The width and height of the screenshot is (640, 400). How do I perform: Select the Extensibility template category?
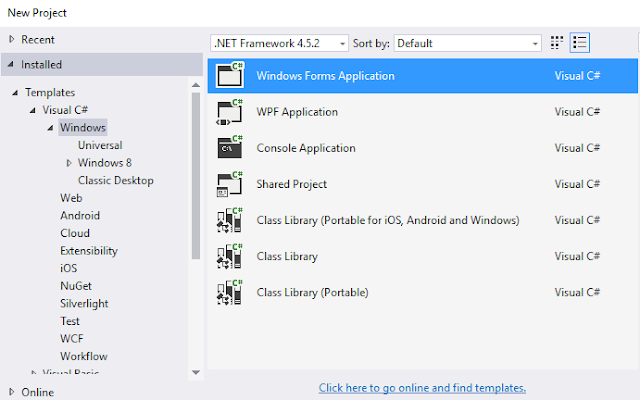pos(89,251)
